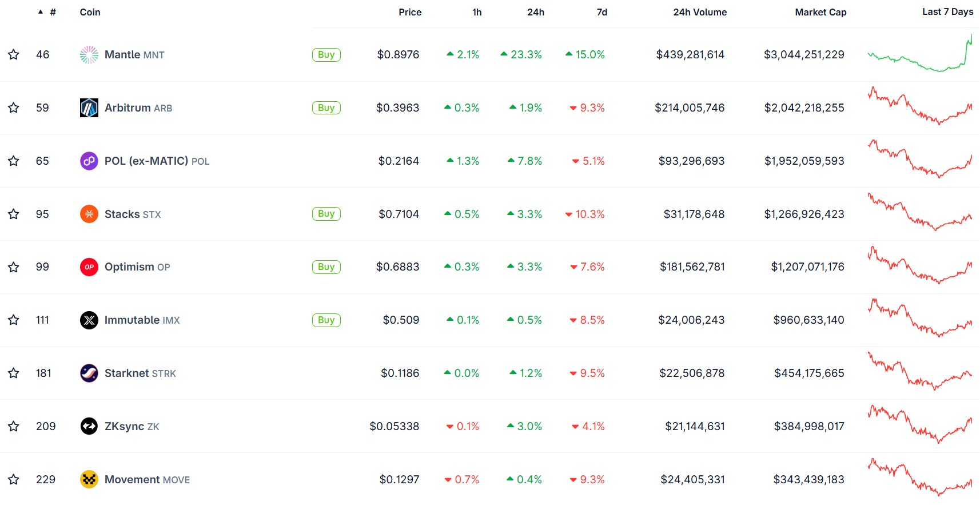Click the ZKsync coin logo
Screen dimensions: 980x505
[x=89, y=426]
